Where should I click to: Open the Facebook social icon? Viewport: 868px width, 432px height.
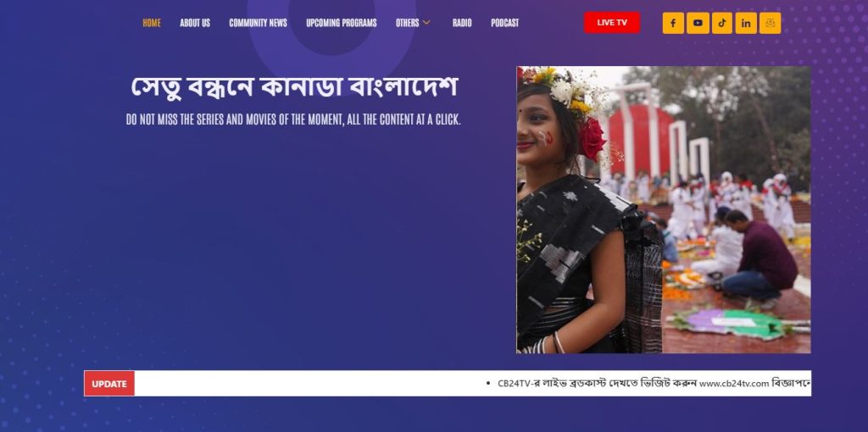click(673, 23)
